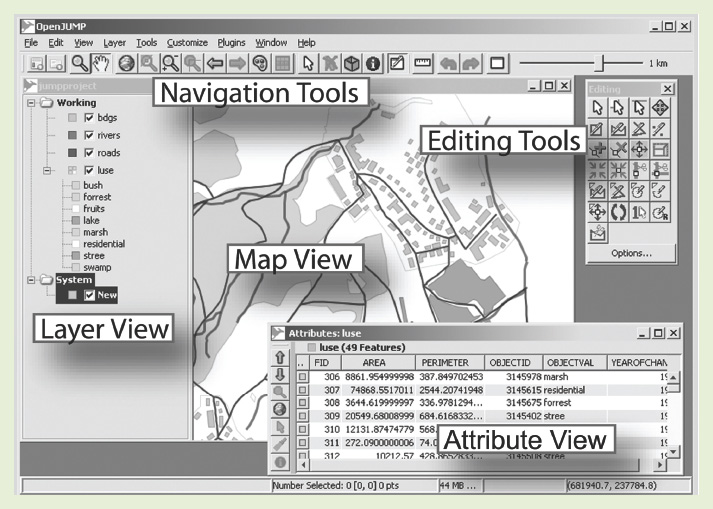Uncheck the rivers layer checkbox
Viewport: 713px width, 509px height.
[90, 136]
